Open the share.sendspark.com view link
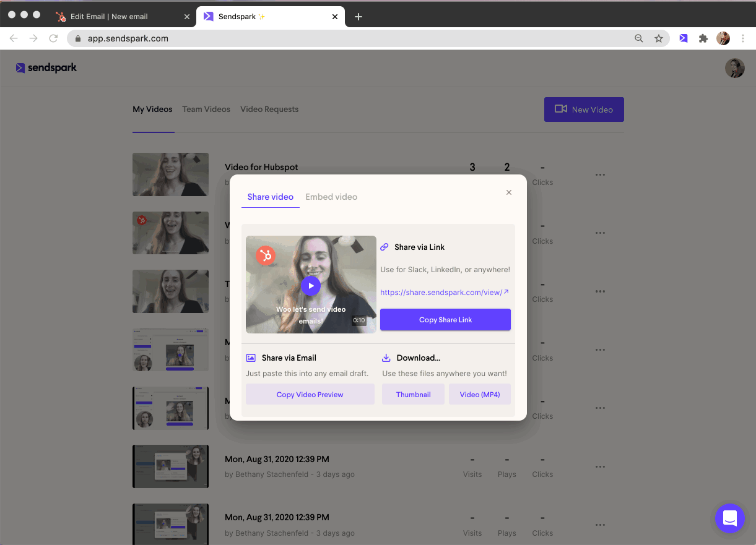756x545 pixels. coord(445,292)
